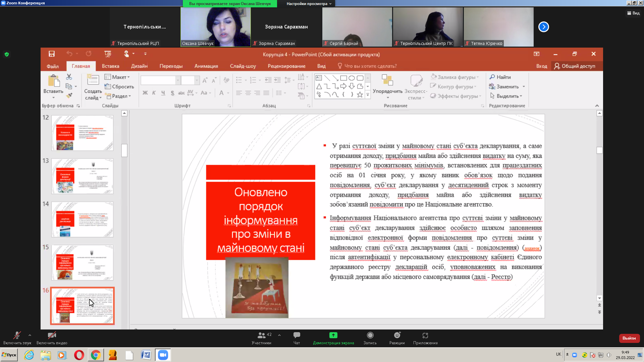Click Reset (Сбросить) slide button
Image resolution: width=644 pixels, height=362 pixels.
tap(119, 86)
